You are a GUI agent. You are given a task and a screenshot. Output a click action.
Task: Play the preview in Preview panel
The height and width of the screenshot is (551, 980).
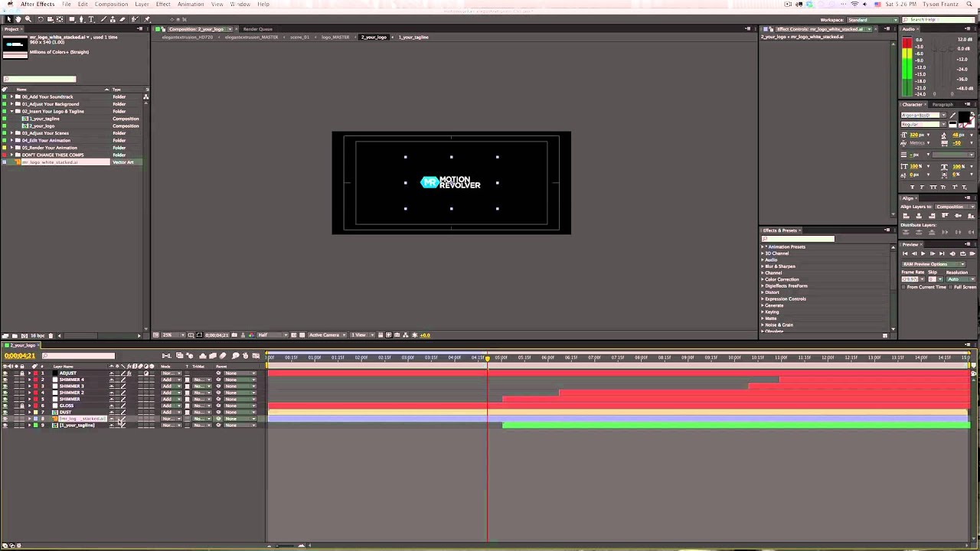(923, 253)
